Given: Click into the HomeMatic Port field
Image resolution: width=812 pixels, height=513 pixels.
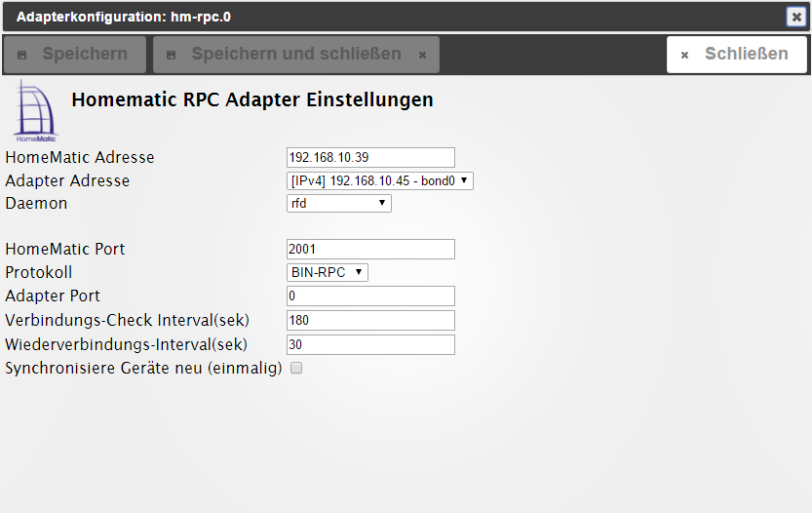Looking at the screenshot, I should pyautogui.click(x=370, y=250).
